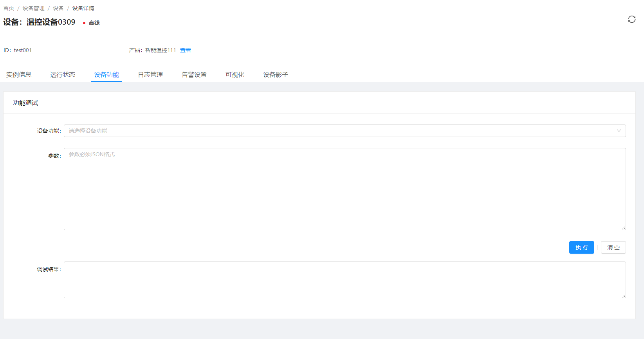Viewport: 644px width, 339px height.
Task: Click the refresh icon at top right
Action: coord(631,19)
